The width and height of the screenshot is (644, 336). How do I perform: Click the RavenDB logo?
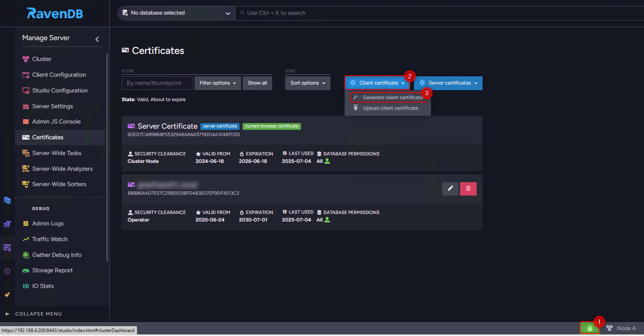[x=55, y=13]
